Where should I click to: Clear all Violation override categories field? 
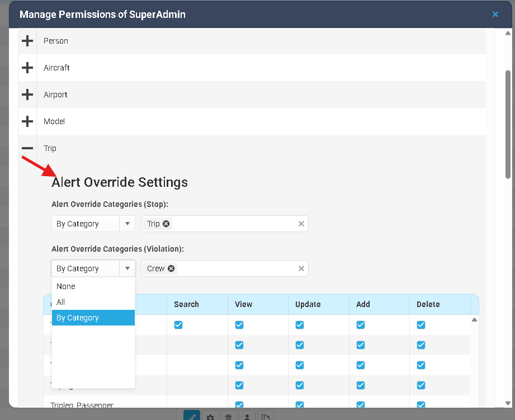pyautogui.click(x=301, y=268)
